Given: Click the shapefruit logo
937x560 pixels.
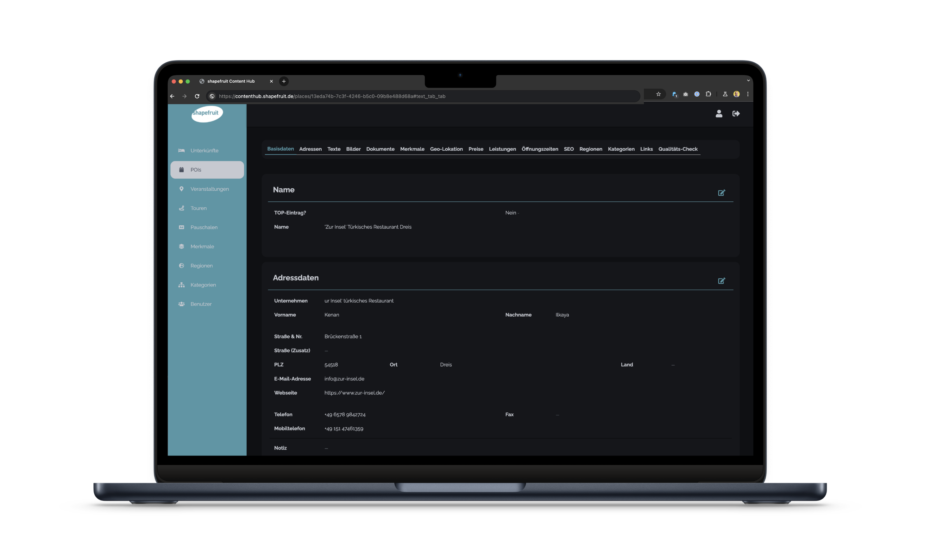Looking at the screenshot, I should pyautogui.click(x=207, y=113).
